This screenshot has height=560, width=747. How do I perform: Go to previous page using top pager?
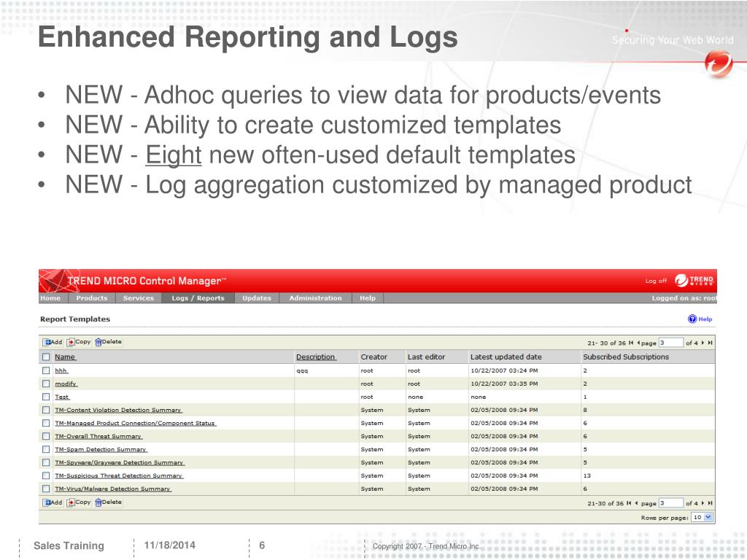[638, 343]
